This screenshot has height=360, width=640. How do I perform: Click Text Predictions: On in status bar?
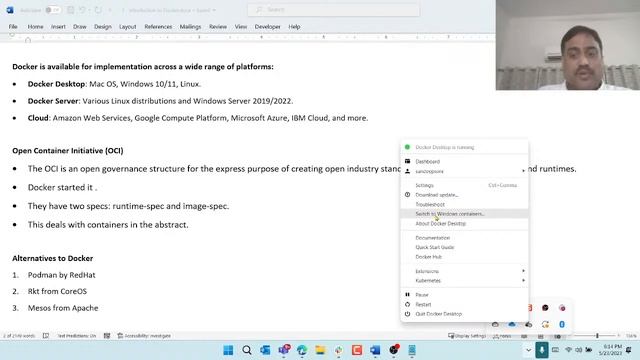[x=77, y=336]
